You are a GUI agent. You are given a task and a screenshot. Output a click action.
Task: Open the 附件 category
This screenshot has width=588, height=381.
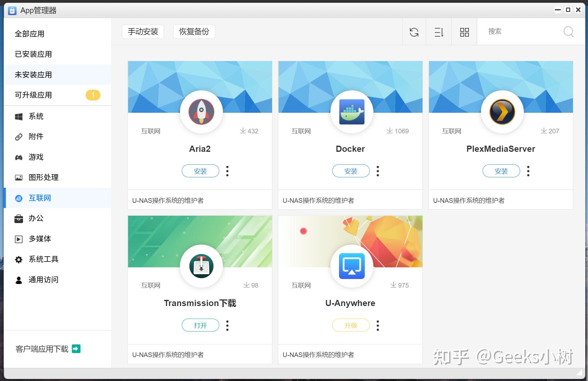pos(57,136)
